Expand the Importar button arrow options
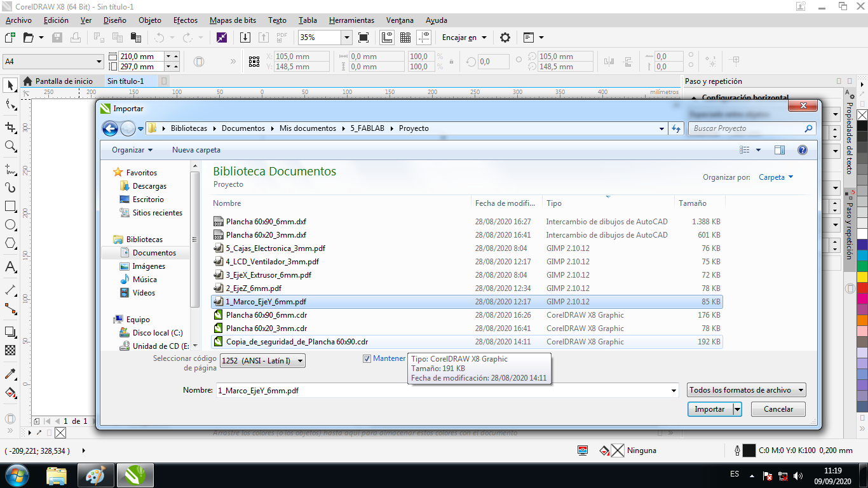The image size is (868, 488). pyautogui.click(x=737, y=409)
